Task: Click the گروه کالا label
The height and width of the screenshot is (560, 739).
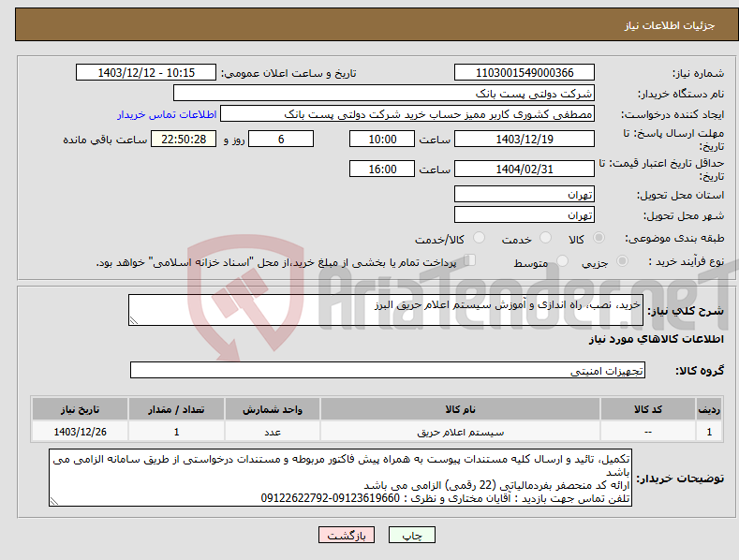Action: pyautogui.click(x=700, y=371)
